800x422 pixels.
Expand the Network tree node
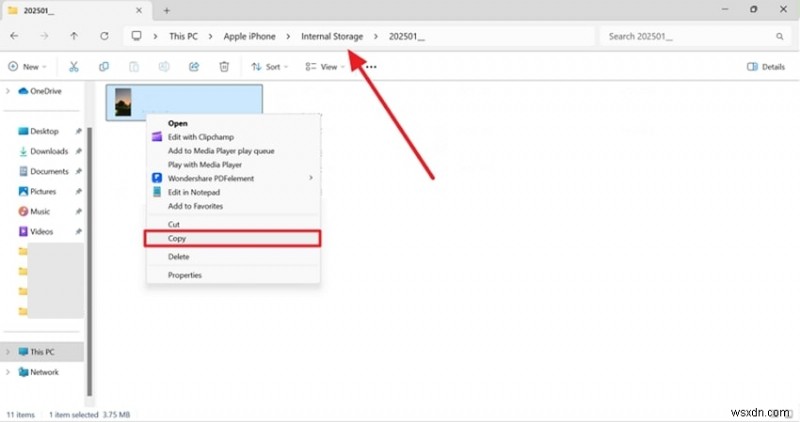click(8, 372)
